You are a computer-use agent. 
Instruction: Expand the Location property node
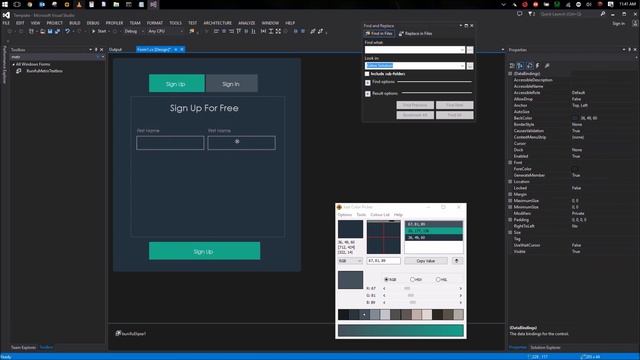[510, 182]
